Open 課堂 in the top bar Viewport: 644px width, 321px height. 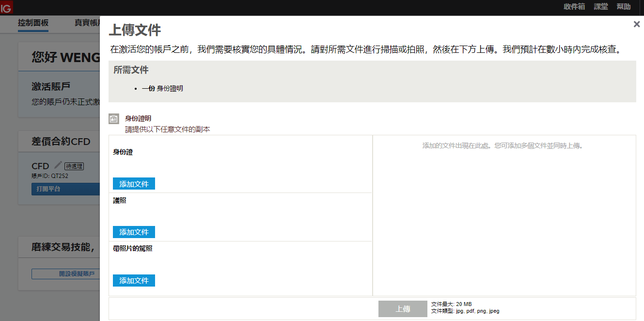click(601, 7)
